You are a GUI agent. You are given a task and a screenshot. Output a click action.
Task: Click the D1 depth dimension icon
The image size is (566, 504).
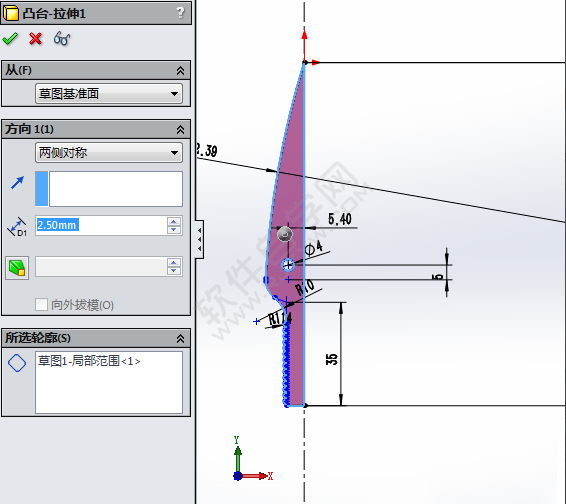click(x=17, y=227)
